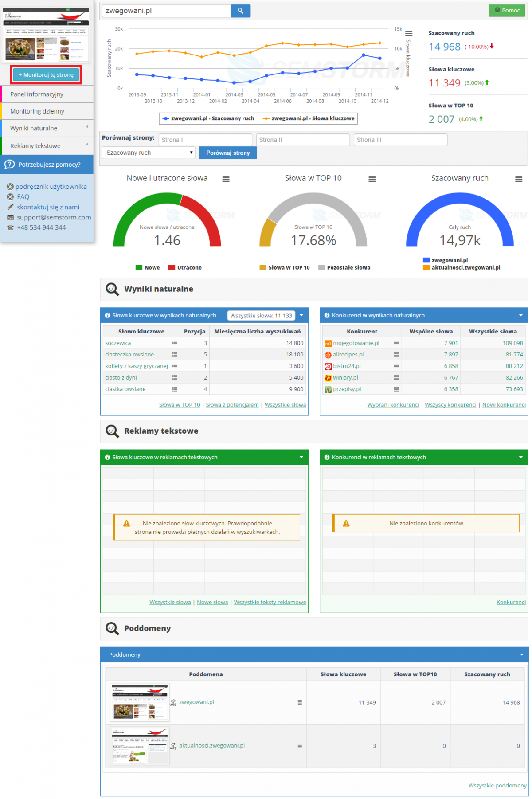This screenshot has width=532, height=799.
Task: Open Monitoring dzienny in sidebar
Action: coord(47,111)
